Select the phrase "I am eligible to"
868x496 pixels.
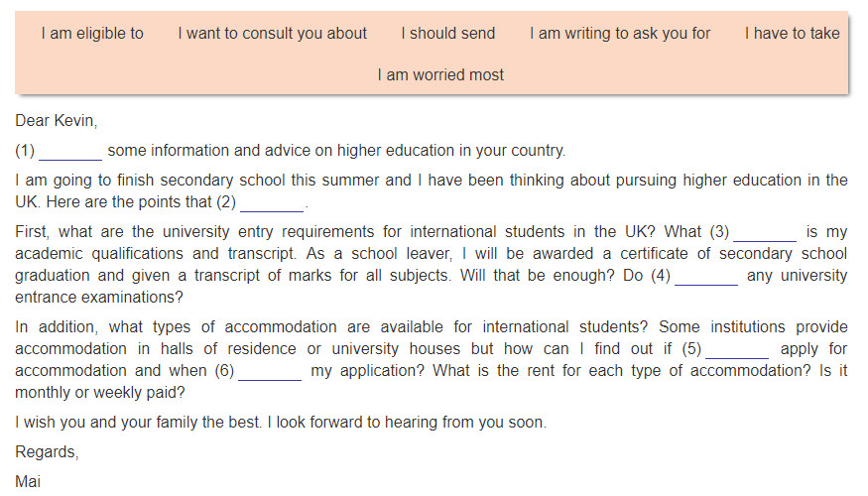click(x=92, y=33)
